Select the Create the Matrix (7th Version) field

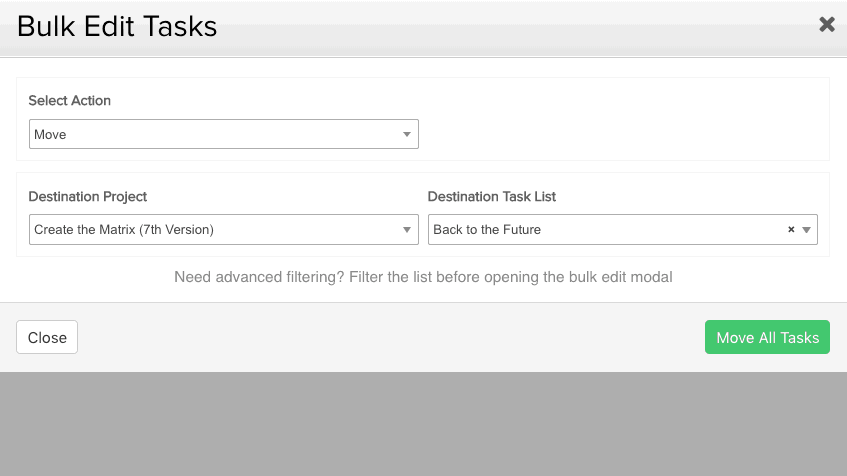pyautogui.click(x=224, y=230)
